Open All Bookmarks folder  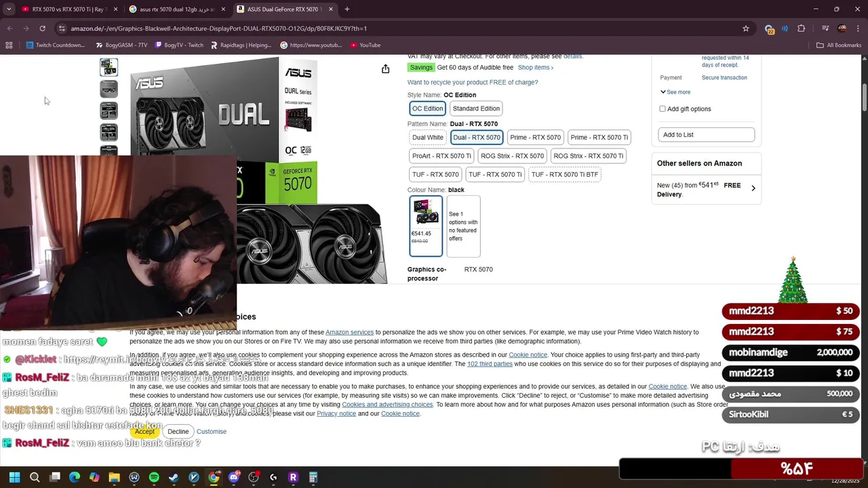click(839, 45)
